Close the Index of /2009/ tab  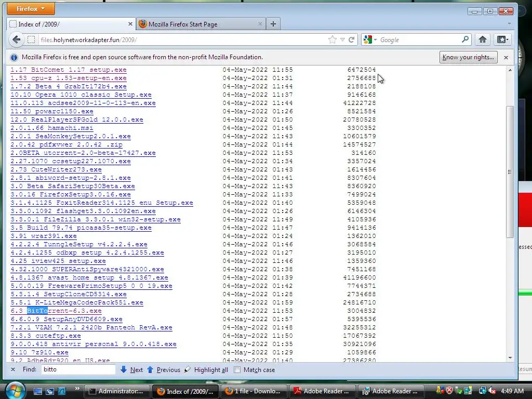coord(130,24)
